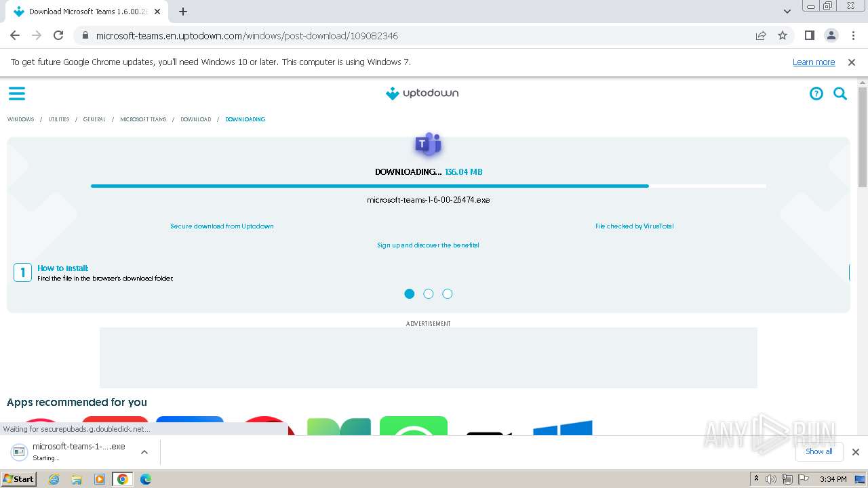The width and height of the screenshot is (868, 488).
Task: Expand options for microsoft-teams exe download
Action: click(x=144, y=452)
